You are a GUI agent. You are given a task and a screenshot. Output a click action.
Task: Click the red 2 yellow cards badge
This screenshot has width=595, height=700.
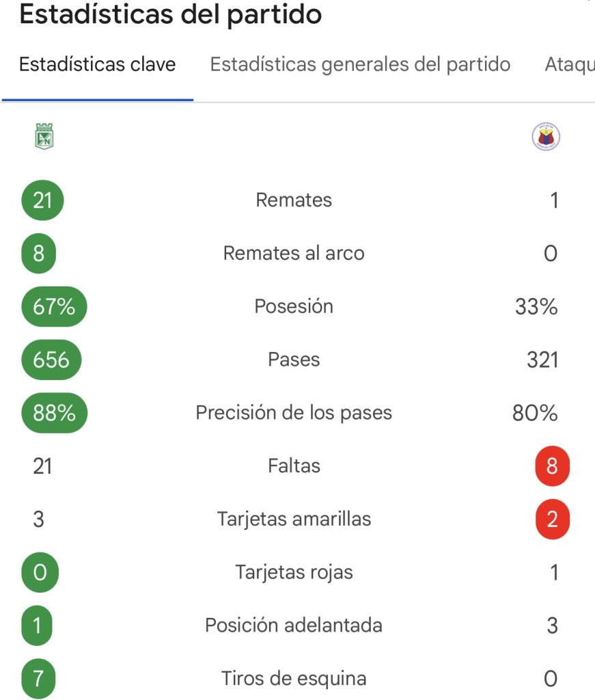click(552, 519)
